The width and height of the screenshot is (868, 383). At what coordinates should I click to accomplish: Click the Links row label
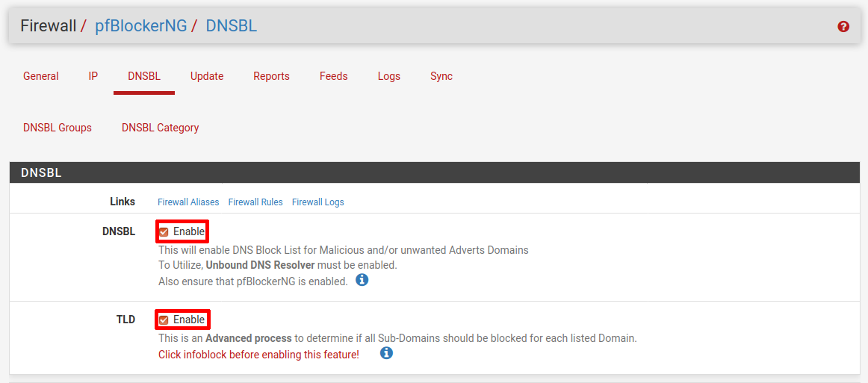point(123,202)
